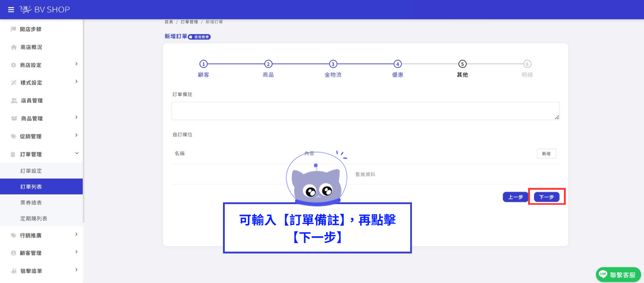644x283 pixels.
Task: Expand the 促銷管理 submenu arrow
Action: (76, 135)
